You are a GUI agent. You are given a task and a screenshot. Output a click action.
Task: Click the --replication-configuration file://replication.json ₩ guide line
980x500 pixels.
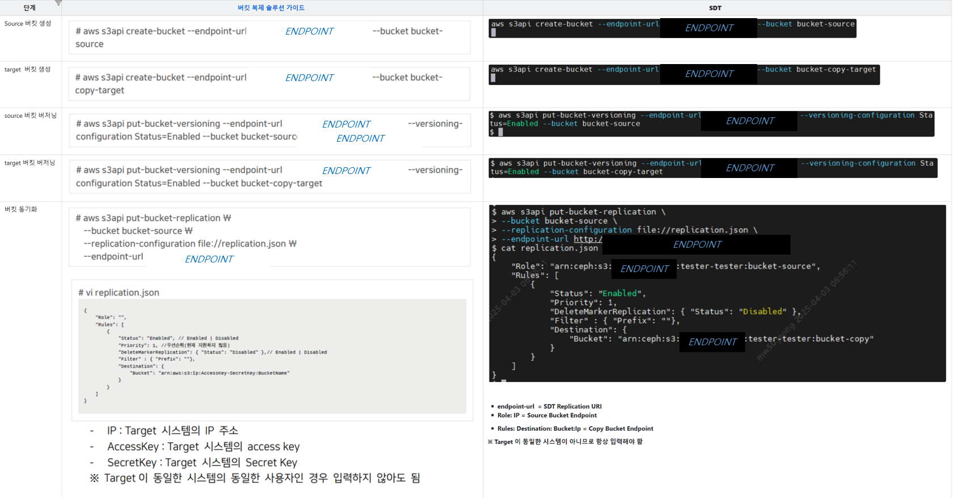(190, 244)
